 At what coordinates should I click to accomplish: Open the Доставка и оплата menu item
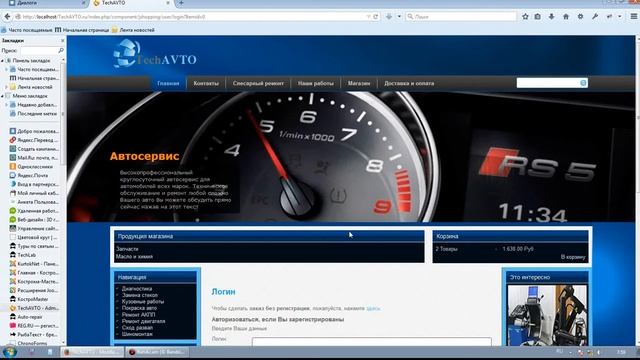[409, 83]
